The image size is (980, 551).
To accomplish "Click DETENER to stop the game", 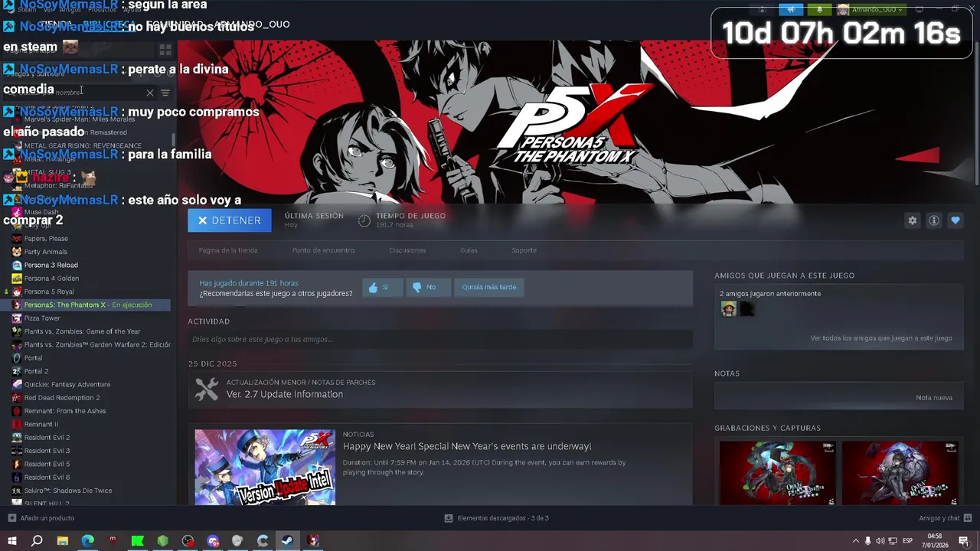I will coord(229,220).
